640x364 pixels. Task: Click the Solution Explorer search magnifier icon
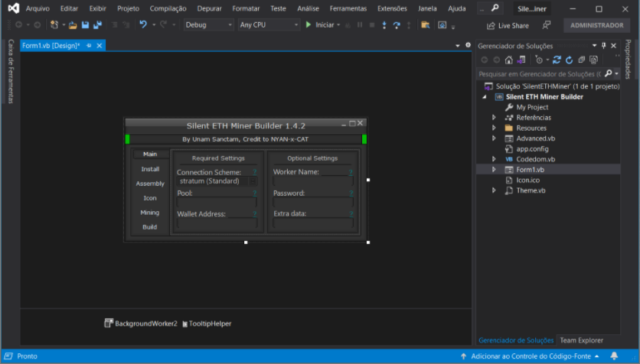pos(608,73)
